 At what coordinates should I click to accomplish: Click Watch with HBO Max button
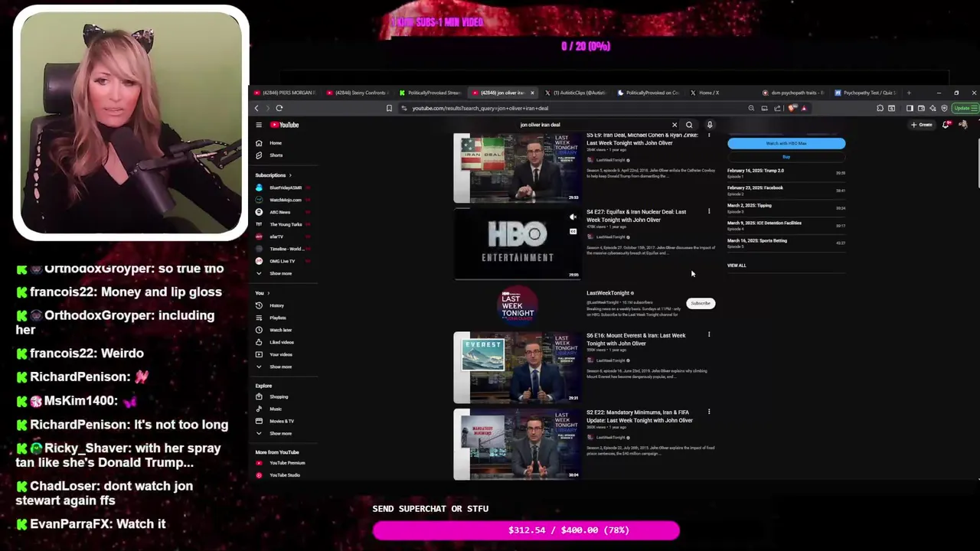786,143
